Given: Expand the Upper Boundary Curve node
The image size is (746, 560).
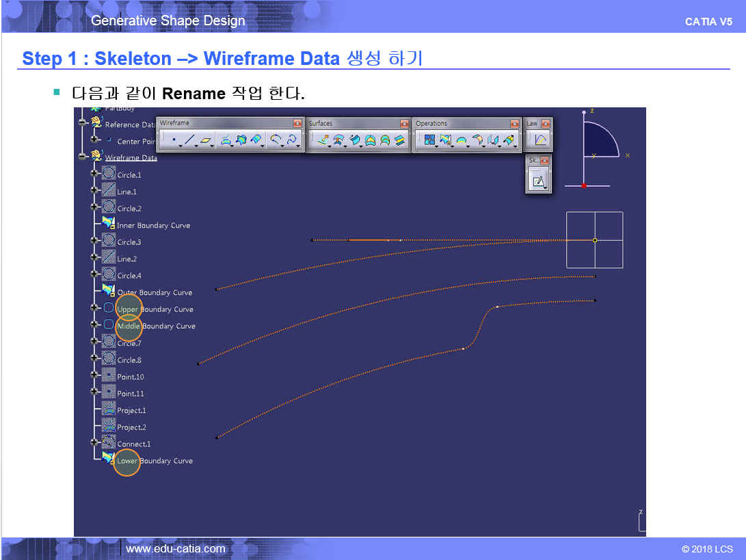Looking at the screenshot, I should pyautogui.click(x=94, y=308).
